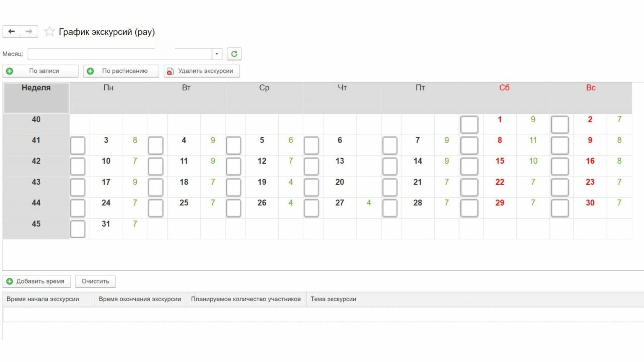The width and height of the screenshot is (644, 362).
Task: Click the Пн column header
Action: click(x=108, y=98)
